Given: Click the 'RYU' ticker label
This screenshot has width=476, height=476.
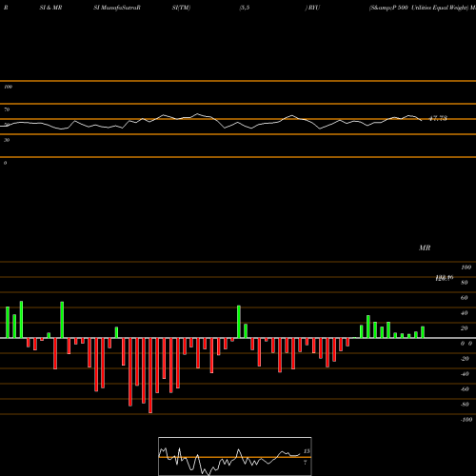Looking at the screenshot, I should pos(314,8).
